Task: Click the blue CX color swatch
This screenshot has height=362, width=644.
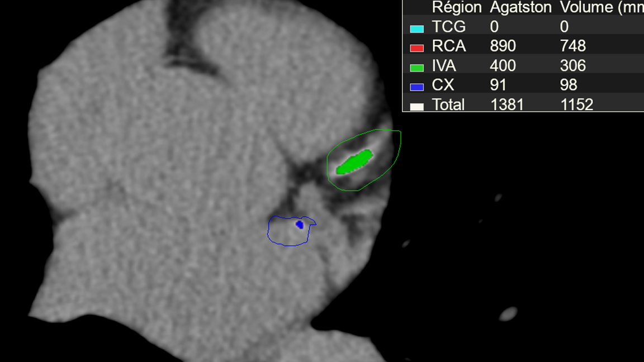Action: tap(417, 87)
